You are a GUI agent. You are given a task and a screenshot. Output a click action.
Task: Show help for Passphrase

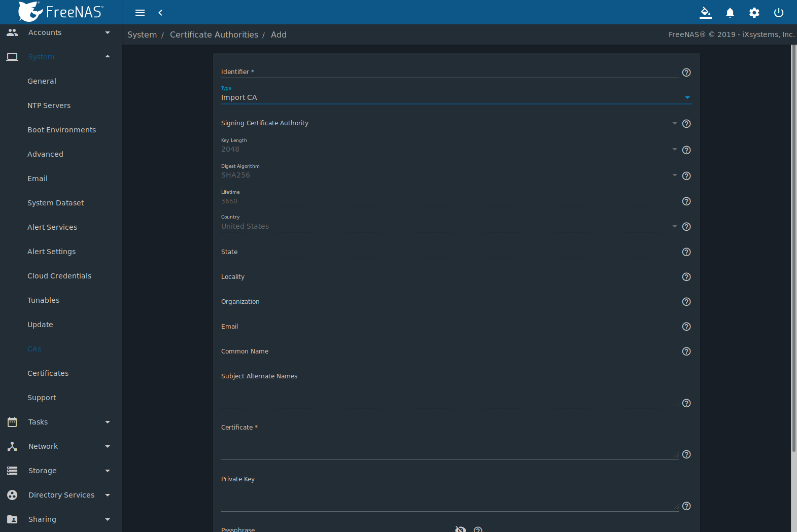point(478,529)
